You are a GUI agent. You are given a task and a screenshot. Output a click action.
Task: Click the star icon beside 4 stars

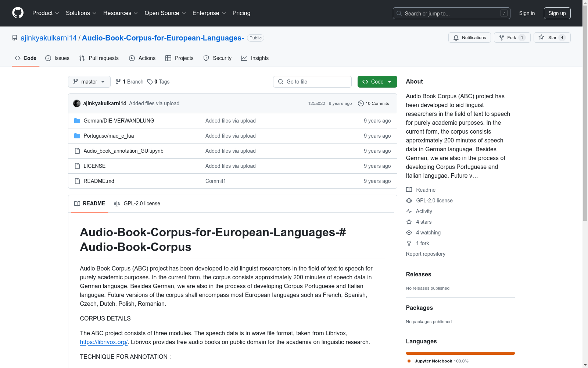[409, 222]
